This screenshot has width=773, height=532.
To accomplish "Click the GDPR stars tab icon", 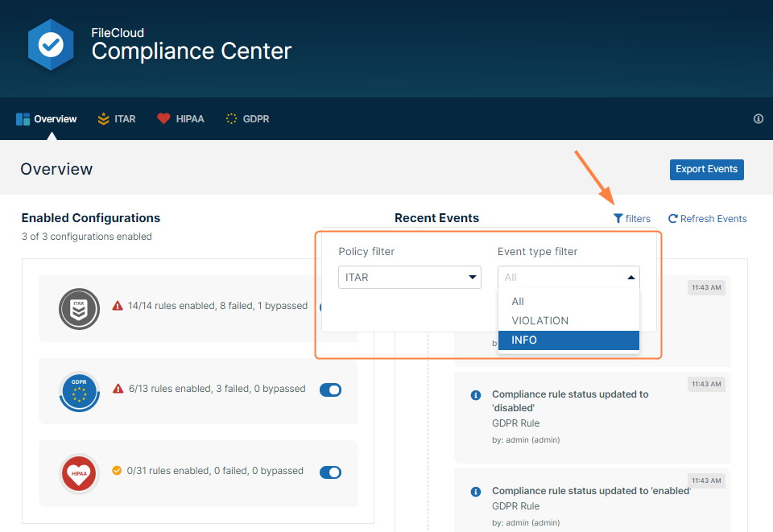I will pyautogui.click(x=231, y=119).
